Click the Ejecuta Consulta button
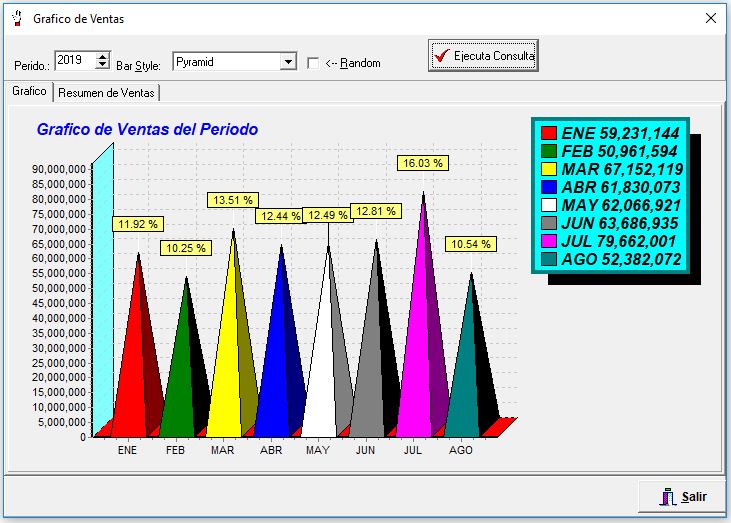The width and height of the screenshot is (731, 523). pyautogui.click(x=484, y=56)
